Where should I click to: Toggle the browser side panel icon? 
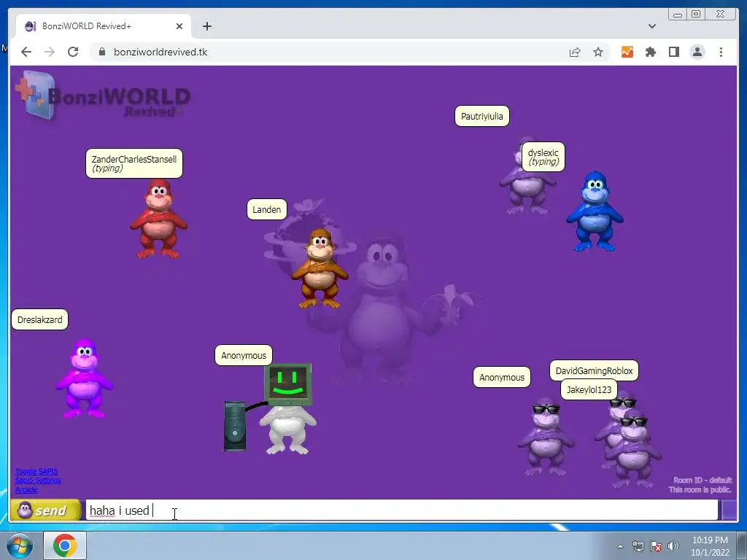click(673, 52)
